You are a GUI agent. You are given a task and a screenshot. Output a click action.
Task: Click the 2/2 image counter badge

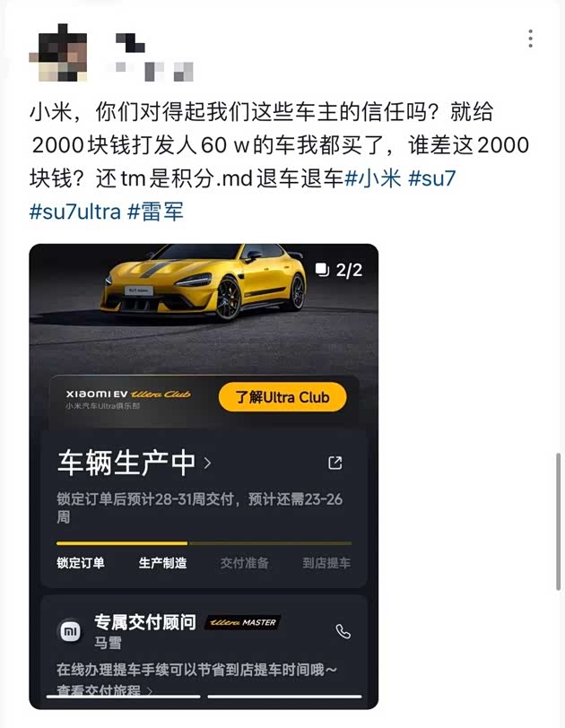click(339, 270)
